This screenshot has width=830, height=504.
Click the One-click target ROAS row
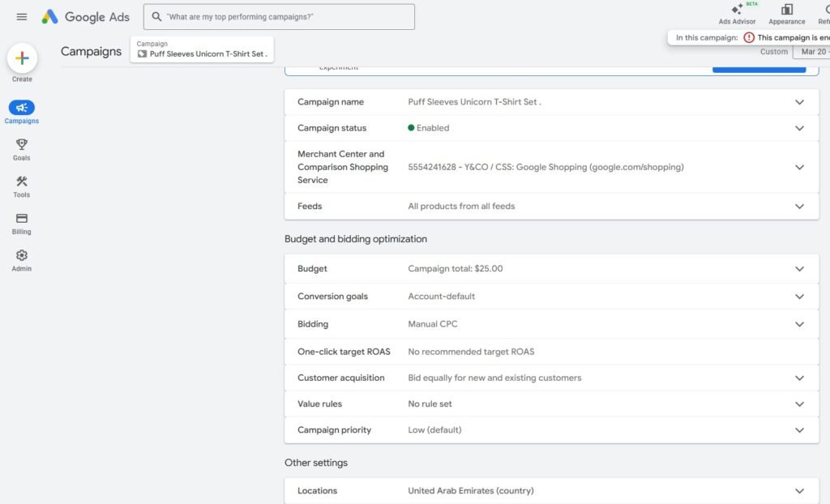click(551, 352)
